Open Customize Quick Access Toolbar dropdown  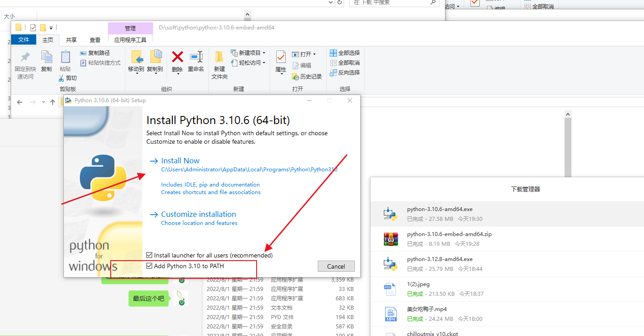coord(51,28)
